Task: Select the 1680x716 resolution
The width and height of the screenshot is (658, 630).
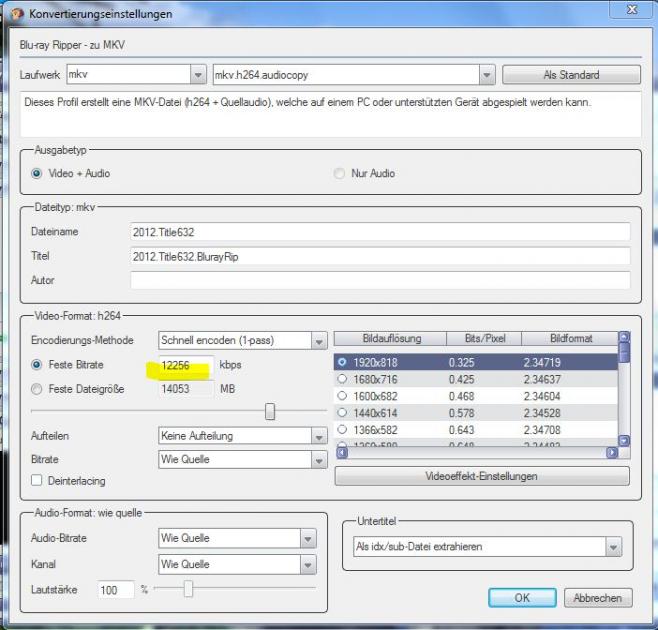Action: (342, 379)
